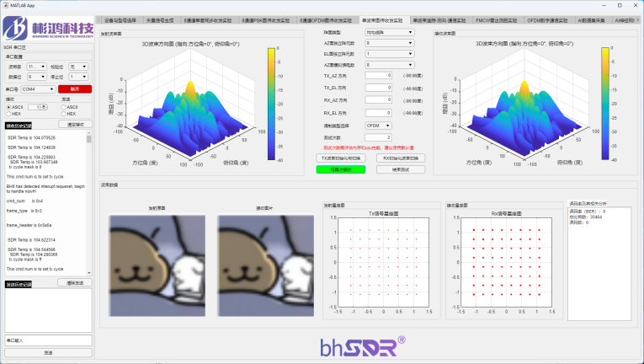Open the data bits dropdown showing 8
The image size is (644, 364).
point(36,77)
